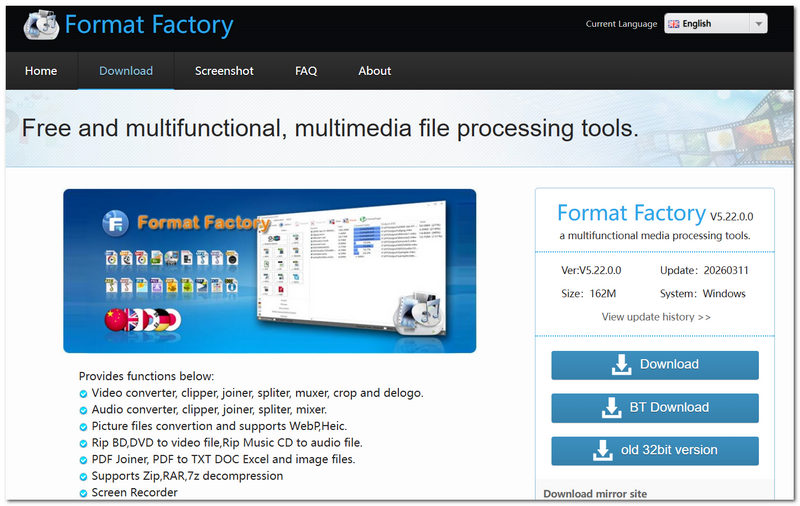This screenshot has width=800, height=506.
Task: Click bullet icon beside Supports Zip,RAR,7z line
Action: coord(83,477)
